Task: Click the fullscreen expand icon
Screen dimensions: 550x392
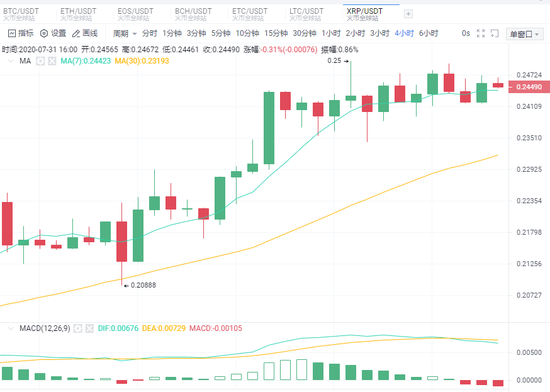Action: (x=481, y=33)
